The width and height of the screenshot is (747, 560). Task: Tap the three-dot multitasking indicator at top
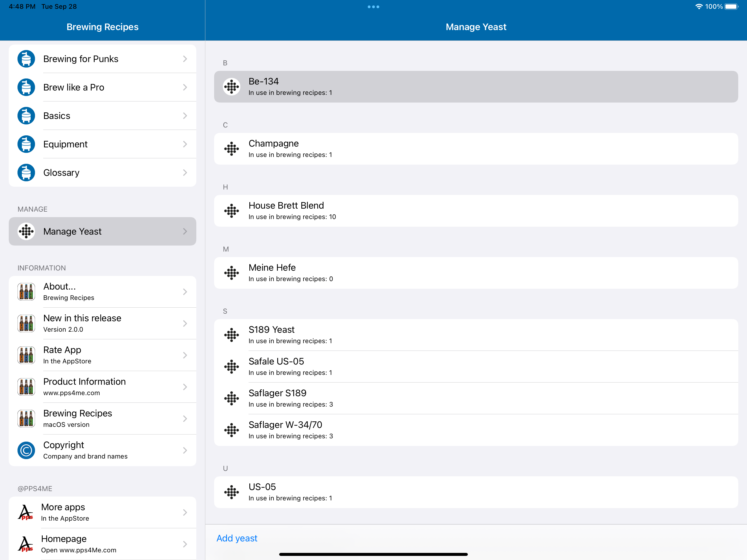click(373, 7)
